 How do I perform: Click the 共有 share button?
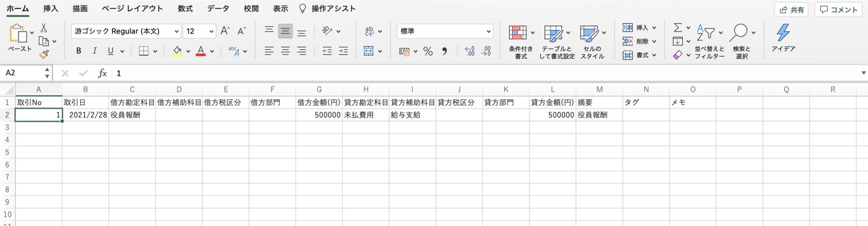pos(791,9)
